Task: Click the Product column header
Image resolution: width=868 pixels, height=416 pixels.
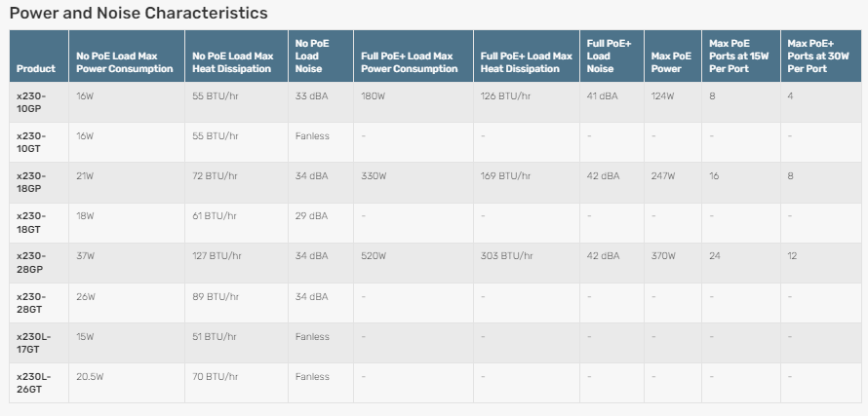Action: tap(36, 68)
